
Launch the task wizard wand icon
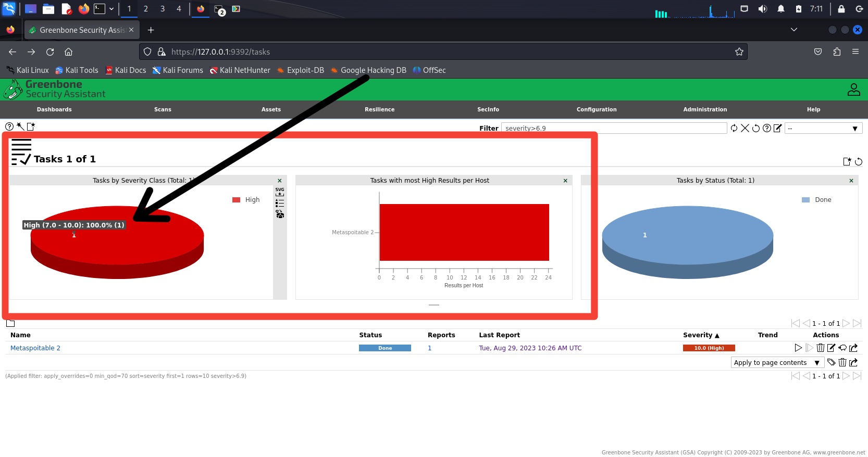click(x=20, y=126)
